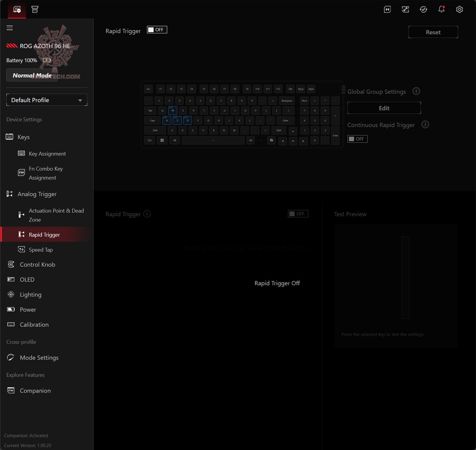This screenshot has height=450, width=476.
Task: Click the ROG AZOTH 96 HE device name
Action: coord(45,46)
